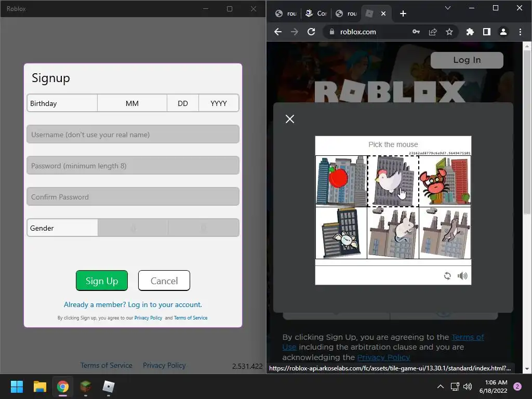Click the volume icon in the system tray
This screenshot has width=532, height=399.
[x=468, y=387]
